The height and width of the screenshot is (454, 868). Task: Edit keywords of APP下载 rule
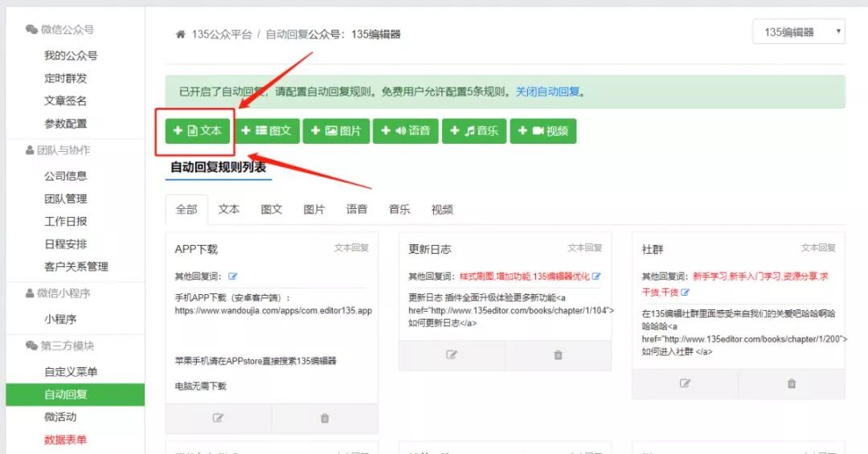point(233,276)
